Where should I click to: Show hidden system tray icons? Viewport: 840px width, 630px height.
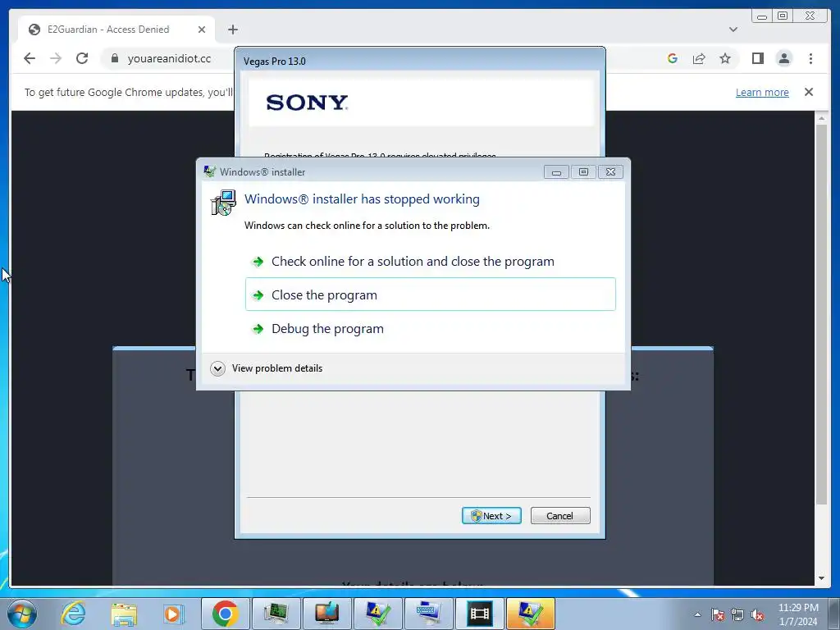pos(697,614)
